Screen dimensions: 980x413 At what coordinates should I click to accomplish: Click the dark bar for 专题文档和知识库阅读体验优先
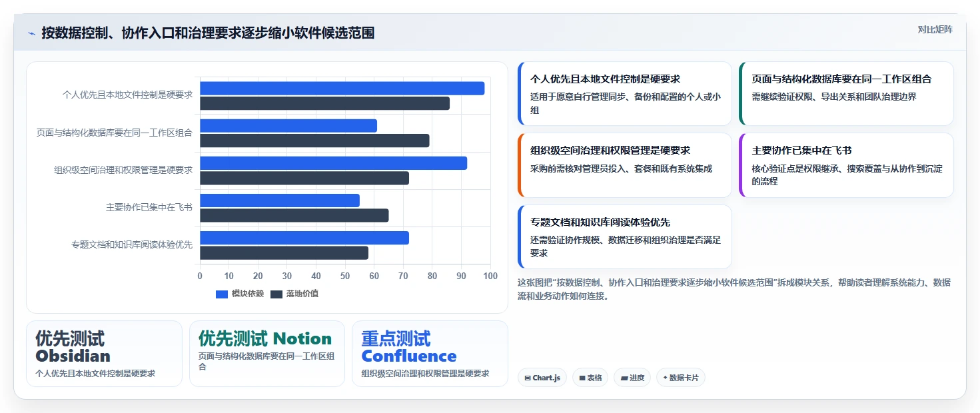point(284,252)
